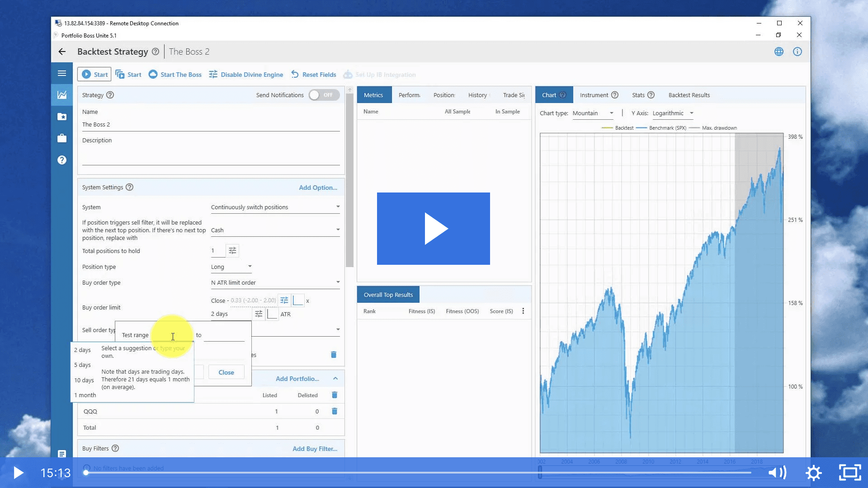Play the video with the large center button
Screen dimensions: 868x488
click(x=434, y=229)
